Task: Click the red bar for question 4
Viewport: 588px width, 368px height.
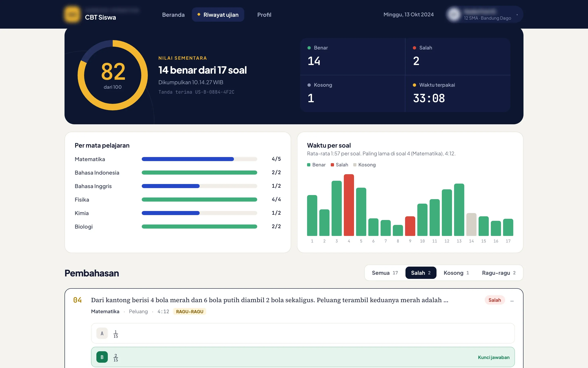Action: [x=349, y=205]
